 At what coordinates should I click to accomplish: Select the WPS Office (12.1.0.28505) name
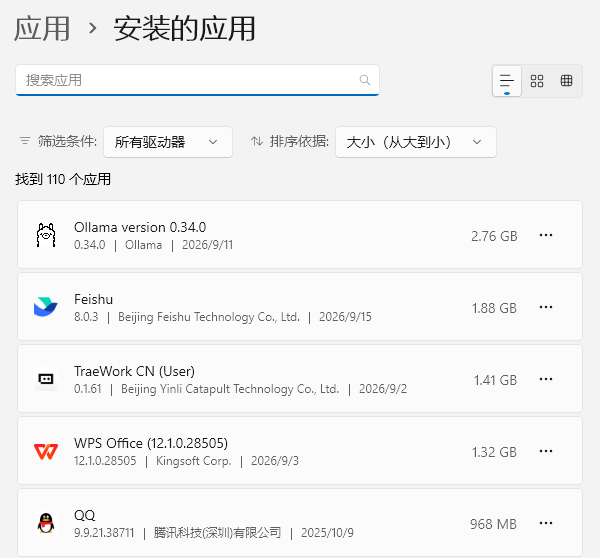[x=151, y=443]
